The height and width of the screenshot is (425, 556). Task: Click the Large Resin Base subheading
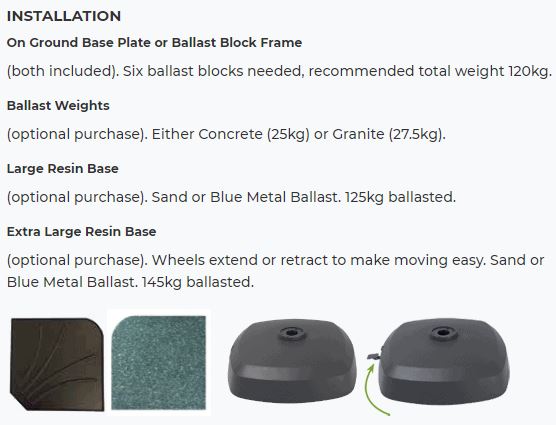click(62, 169)
